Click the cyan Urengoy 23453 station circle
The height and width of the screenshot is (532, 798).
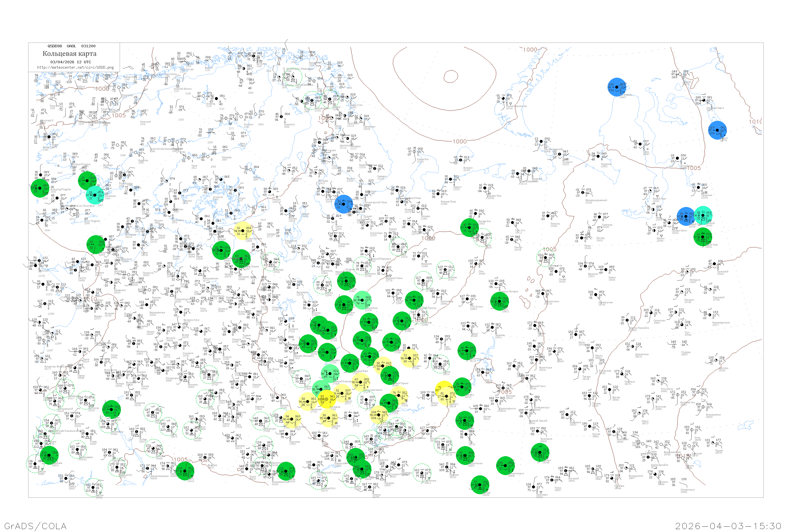703,215
